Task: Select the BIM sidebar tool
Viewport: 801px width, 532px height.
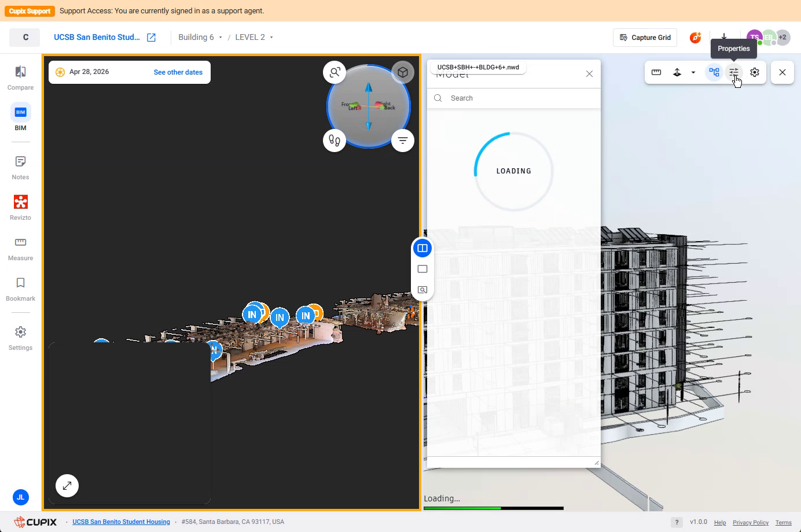Action: click(20, 117)
